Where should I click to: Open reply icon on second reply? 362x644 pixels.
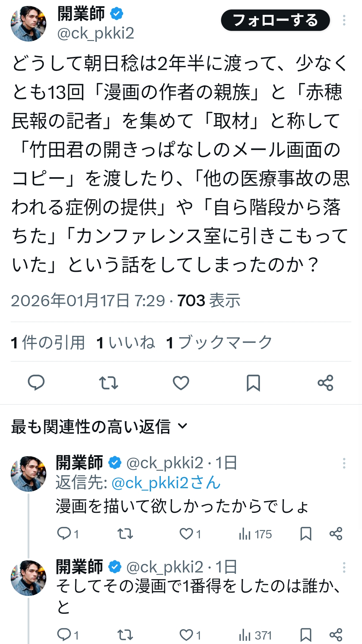click(64, 635)
